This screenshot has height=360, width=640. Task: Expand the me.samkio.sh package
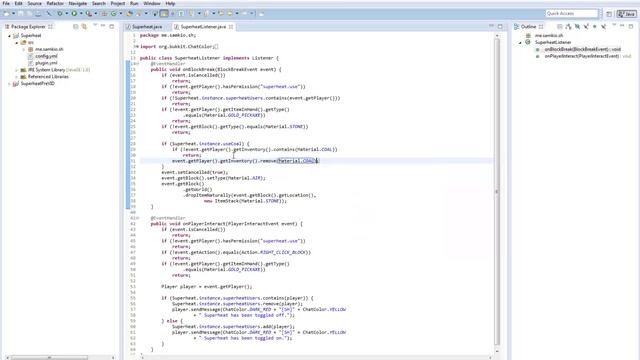[x=24, y=49]
